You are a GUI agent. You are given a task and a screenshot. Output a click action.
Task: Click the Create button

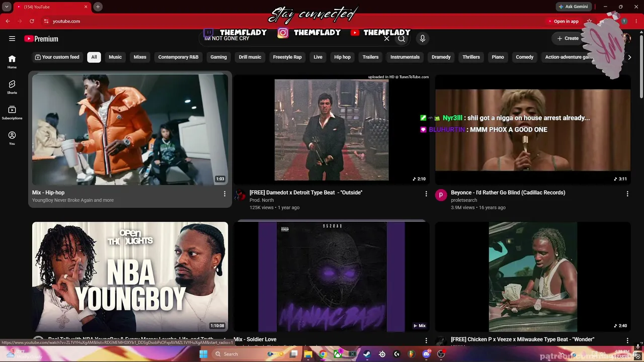click(x=568, y=38)
